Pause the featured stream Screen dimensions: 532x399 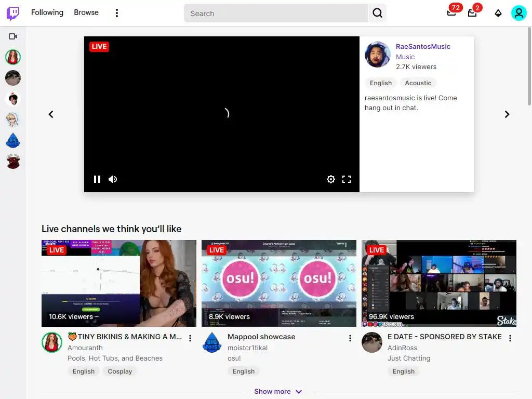97,179
